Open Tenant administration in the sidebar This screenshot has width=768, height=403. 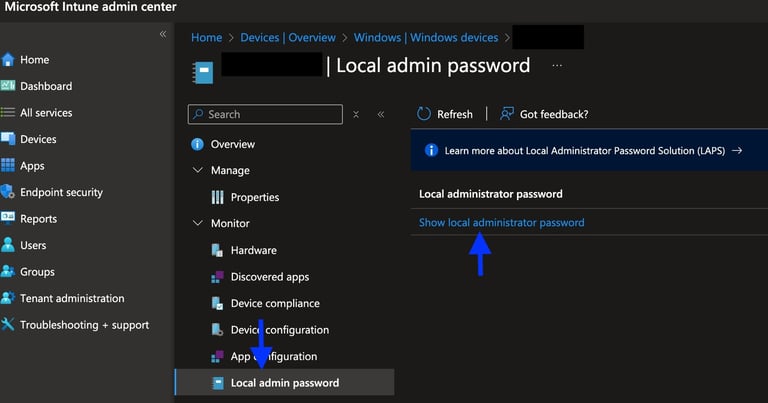click(x=72, y=298)
